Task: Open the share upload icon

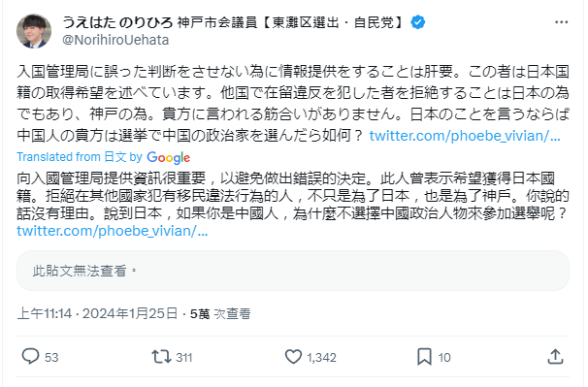Action: point(555,357)
